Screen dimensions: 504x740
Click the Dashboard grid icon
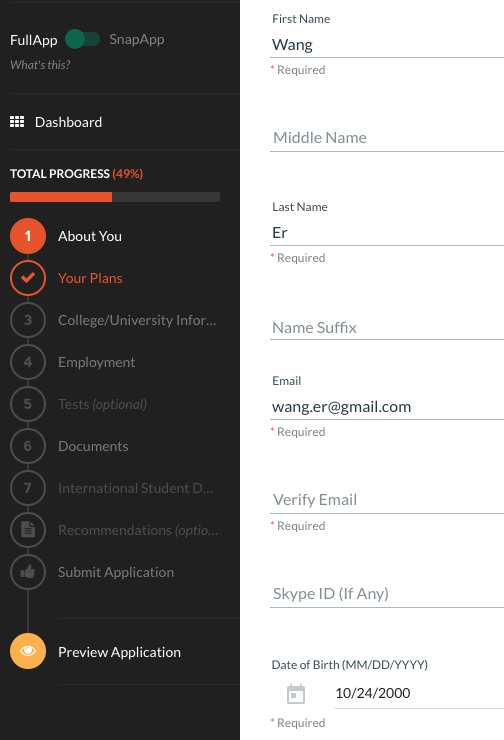[x=17, y=122]
